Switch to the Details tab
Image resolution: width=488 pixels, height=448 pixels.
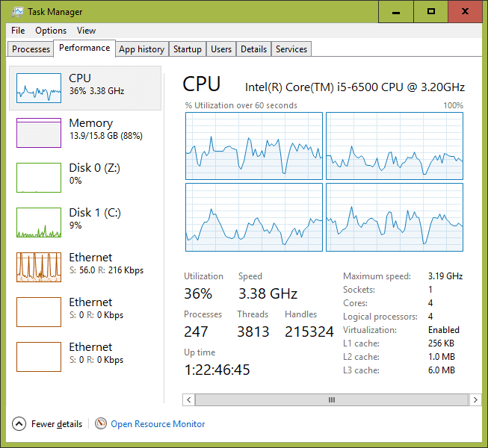point(253,49)
